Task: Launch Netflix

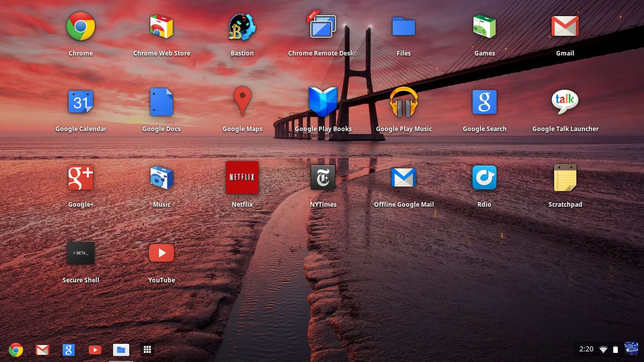Action: tap(242, 177)
